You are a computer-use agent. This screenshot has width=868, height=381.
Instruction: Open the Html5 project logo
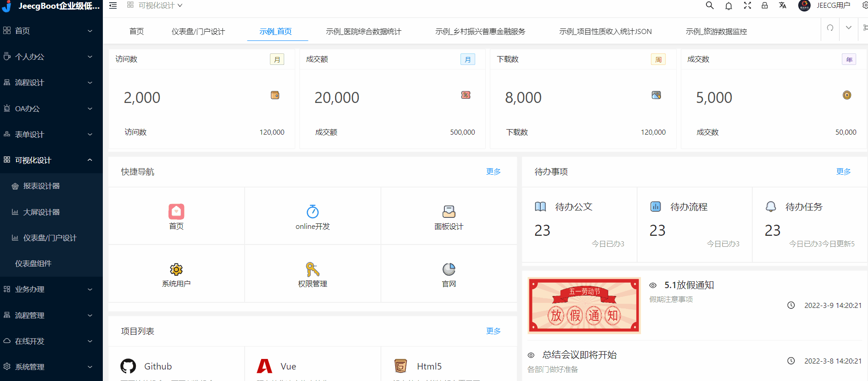401,366
